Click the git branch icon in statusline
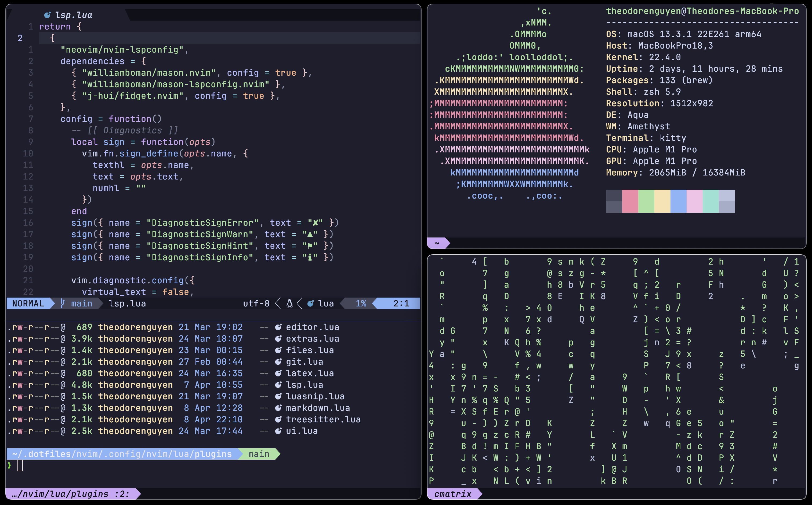Screen dimensions: 812x505 63,303
